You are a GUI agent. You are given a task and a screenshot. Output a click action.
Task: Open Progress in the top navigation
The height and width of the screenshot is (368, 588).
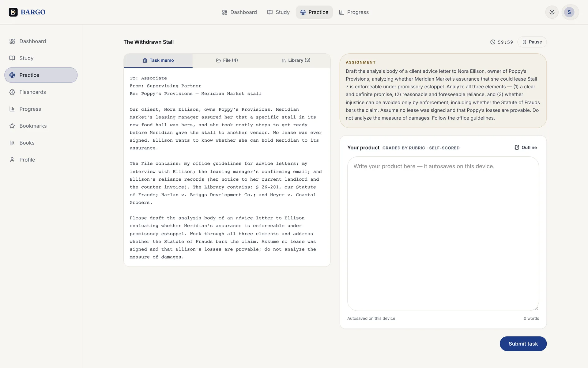point(354,12)
